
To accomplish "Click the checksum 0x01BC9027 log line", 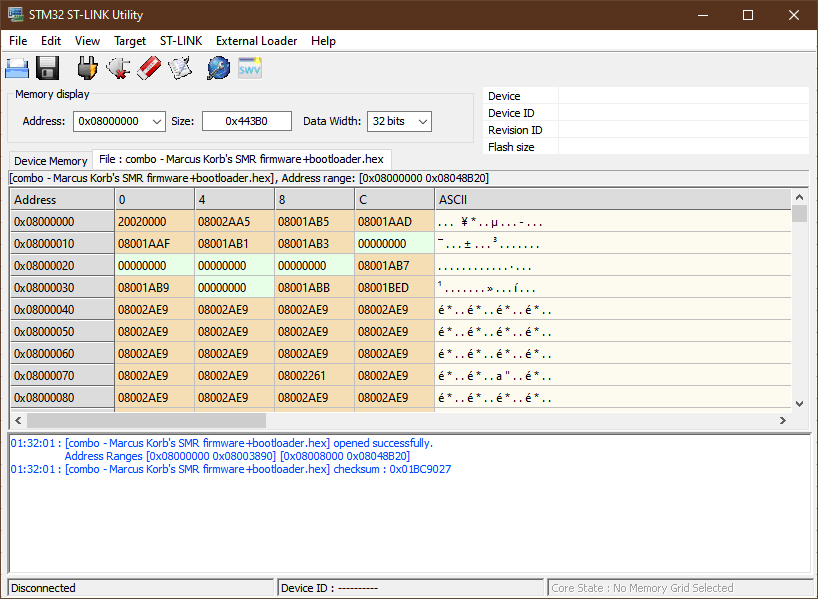I will [x=231, y=469].
